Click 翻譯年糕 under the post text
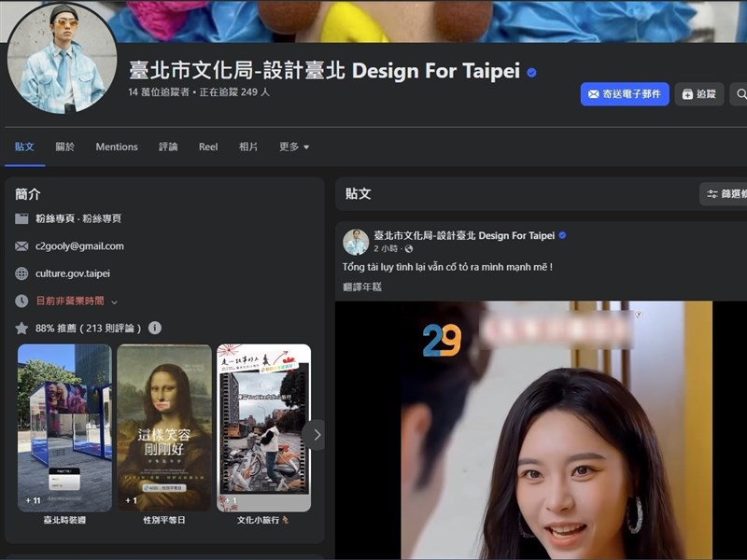The image size is (747, 560). click(x=362, y=287)
